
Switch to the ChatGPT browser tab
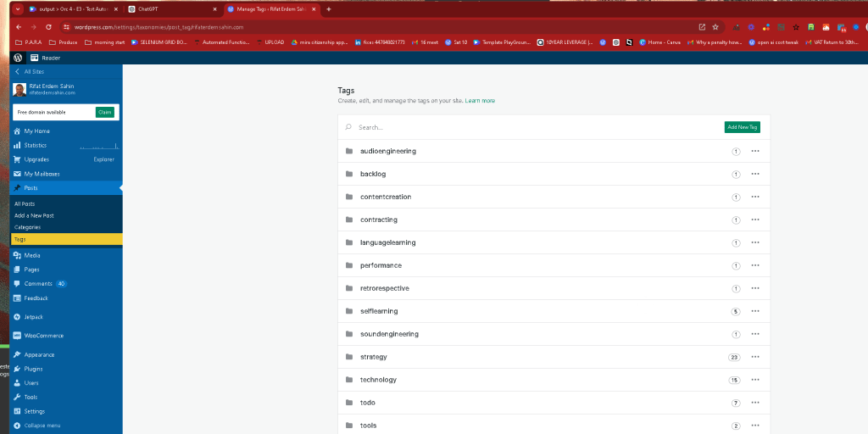171,8
